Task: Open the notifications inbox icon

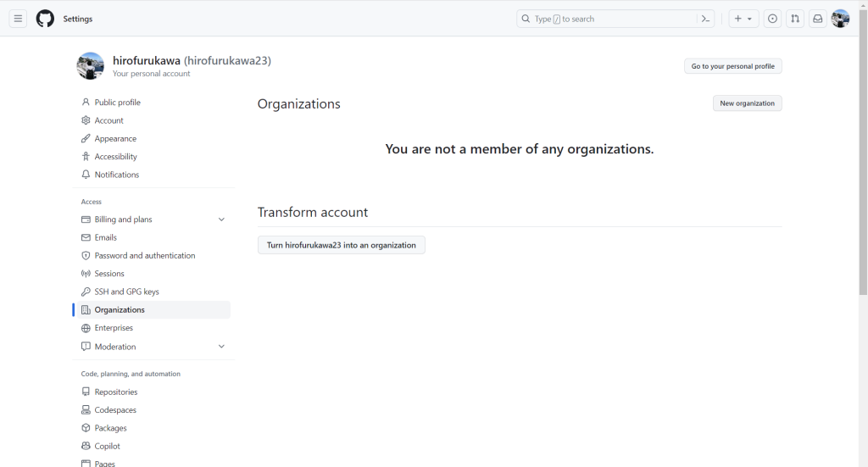Action: click(x=817, y=19)
